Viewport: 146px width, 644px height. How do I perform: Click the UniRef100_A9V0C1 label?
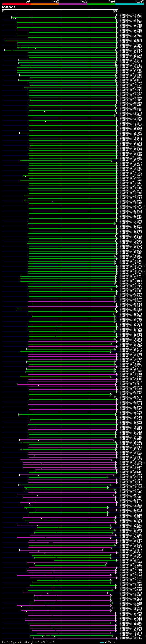(131, 552)
